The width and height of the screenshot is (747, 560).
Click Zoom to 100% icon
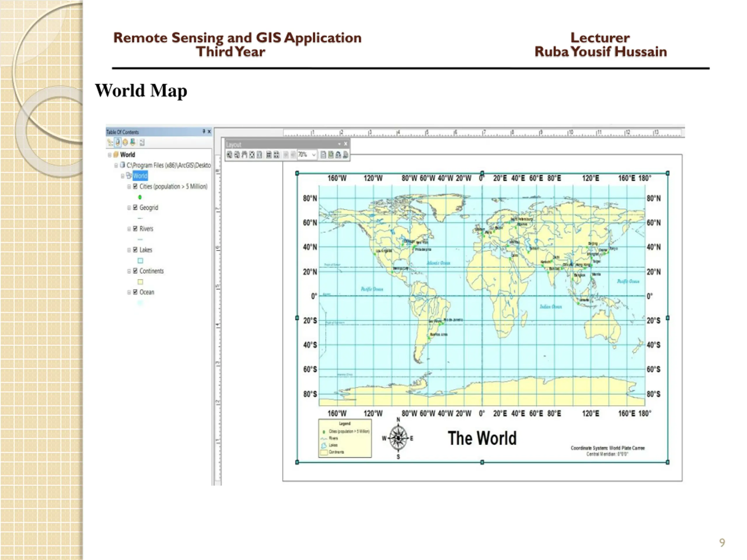click(x=260, y=155)
